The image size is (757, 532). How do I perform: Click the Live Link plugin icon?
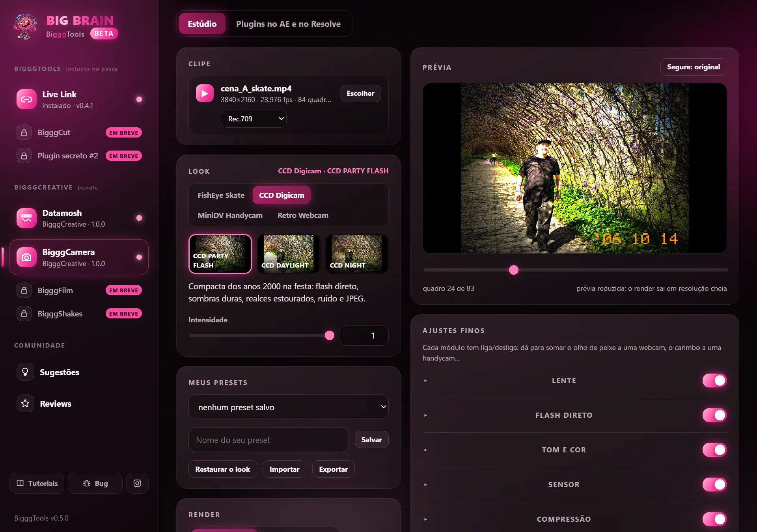click(x=26, y=99)
